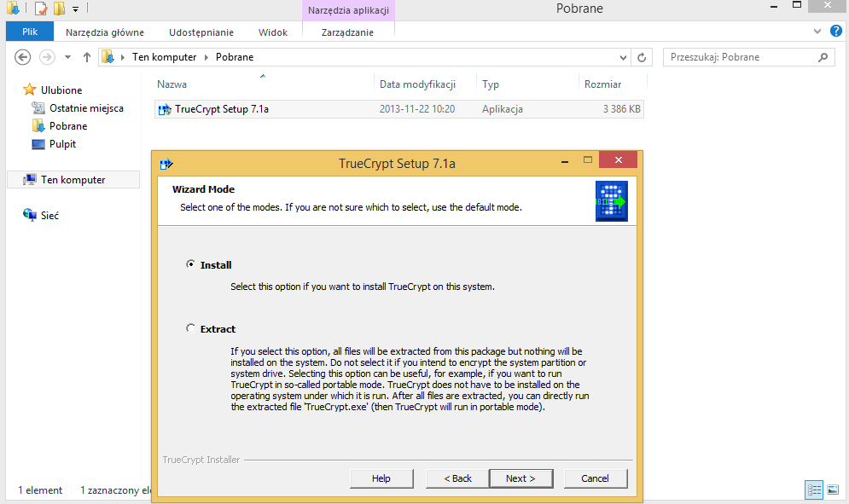
Task: Click the search magnifier icon
Action: pos(823,57)
